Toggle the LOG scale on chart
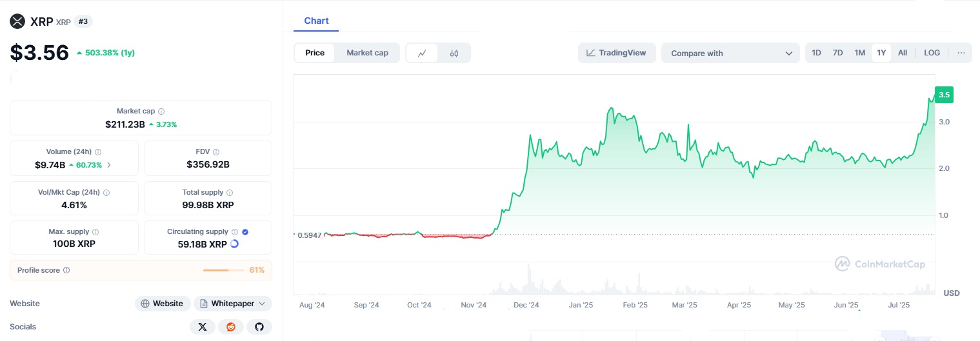Viewport: 980px width, 341px height. coord(932,53)
